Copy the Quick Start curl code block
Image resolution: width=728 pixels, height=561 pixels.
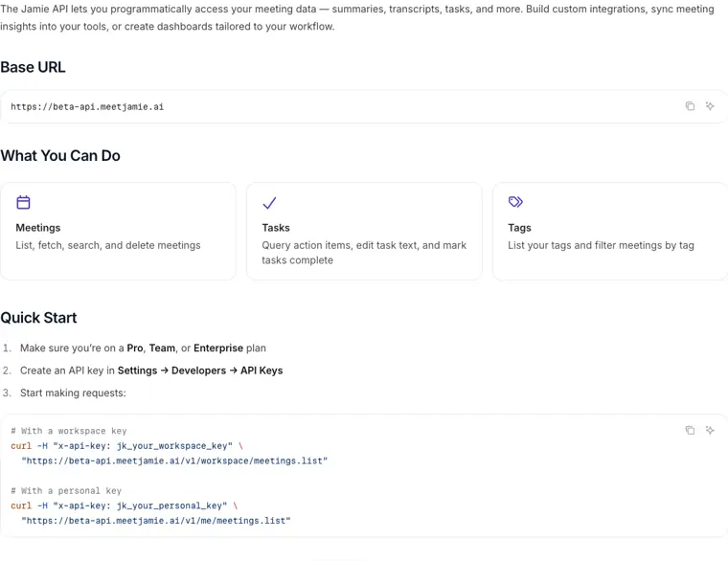click(x=690, y=430)
